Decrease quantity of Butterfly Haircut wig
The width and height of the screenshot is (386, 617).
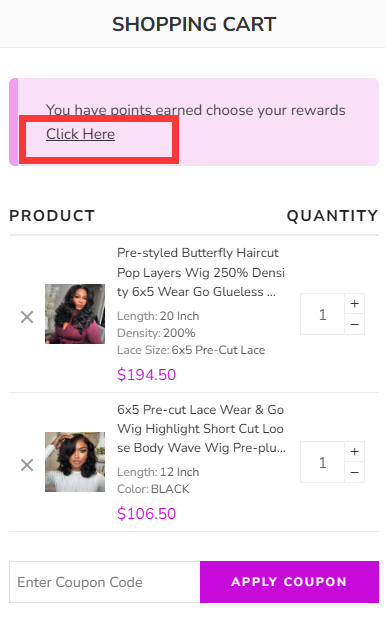coord(355,324)
